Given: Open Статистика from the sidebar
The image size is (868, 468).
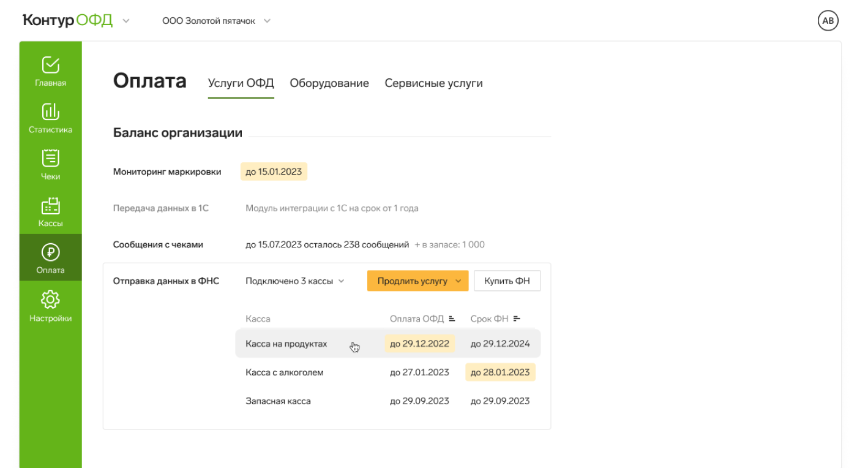Looking at the screenshot, I should 50,118.
